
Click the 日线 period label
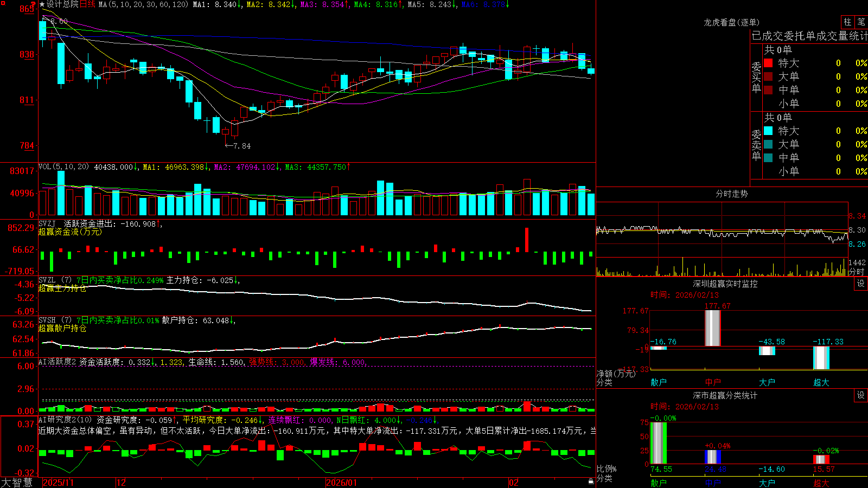point(87,4)
